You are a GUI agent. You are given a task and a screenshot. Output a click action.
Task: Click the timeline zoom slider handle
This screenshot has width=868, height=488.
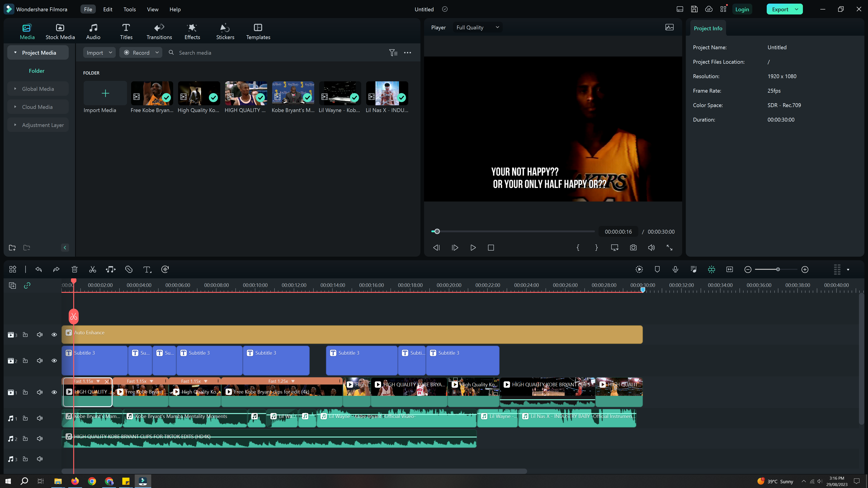tap(778, 270)
